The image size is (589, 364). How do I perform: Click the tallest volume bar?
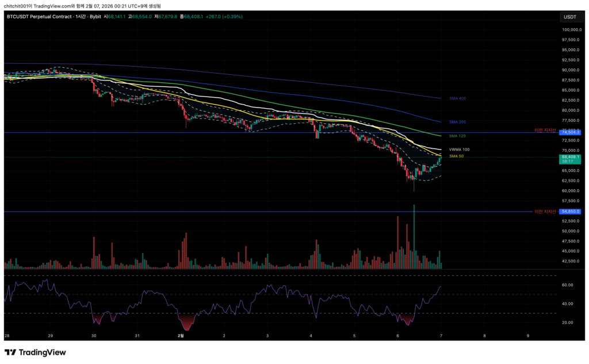414,236
